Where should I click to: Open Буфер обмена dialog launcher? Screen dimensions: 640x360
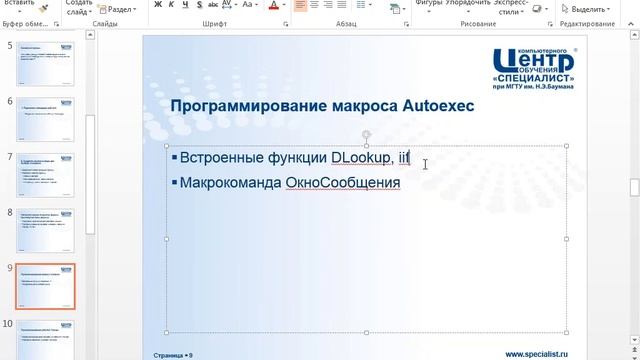56,24
